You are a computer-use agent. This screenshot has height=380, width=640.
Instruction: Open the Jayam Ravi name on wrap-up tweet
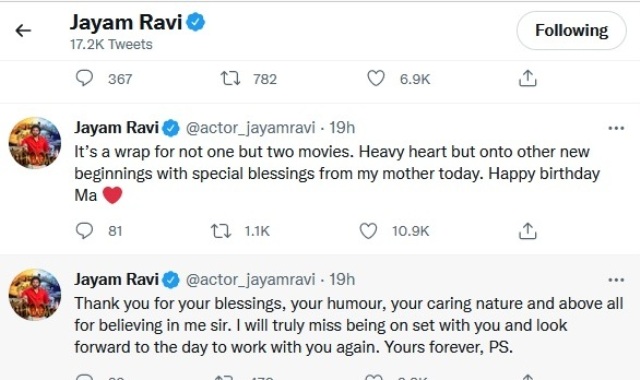pos(116,128)
